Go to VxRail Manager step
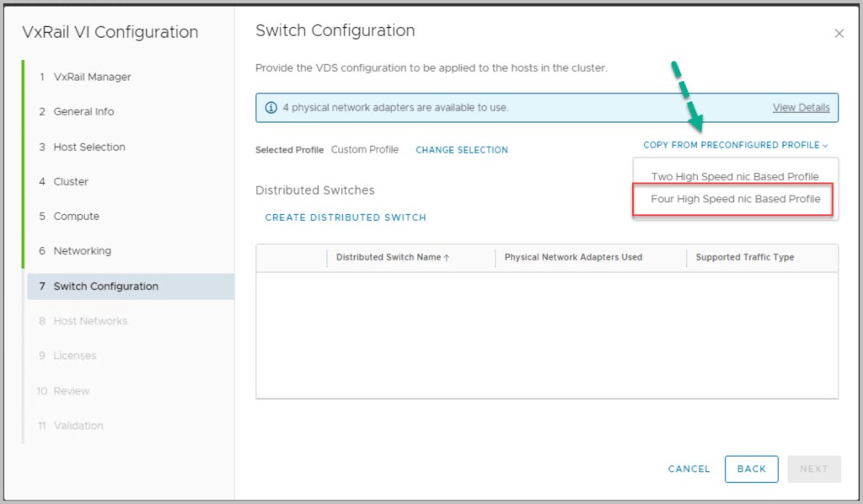The height and width of the screenshot is (504, 863). (92, 77)
